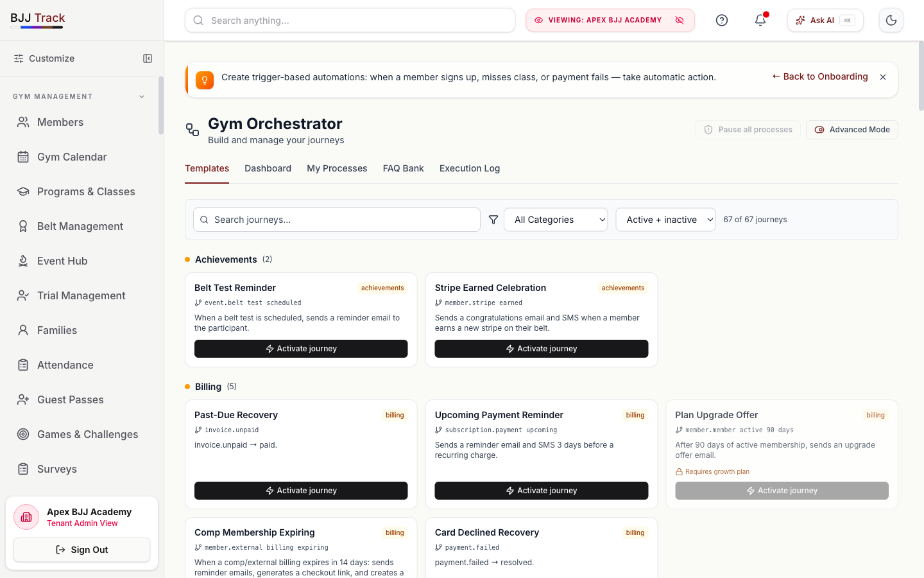Image resolution: width=924 pixels, height=578 pixels.
Task: Open the All Categories dropdown
Action: pyautogui.click(x=556, y=220)
